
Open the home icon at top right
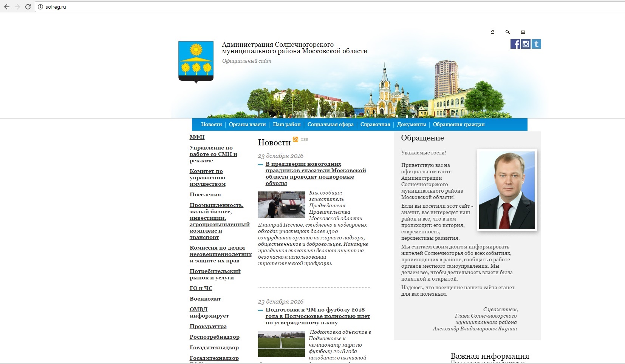(492, 32)
